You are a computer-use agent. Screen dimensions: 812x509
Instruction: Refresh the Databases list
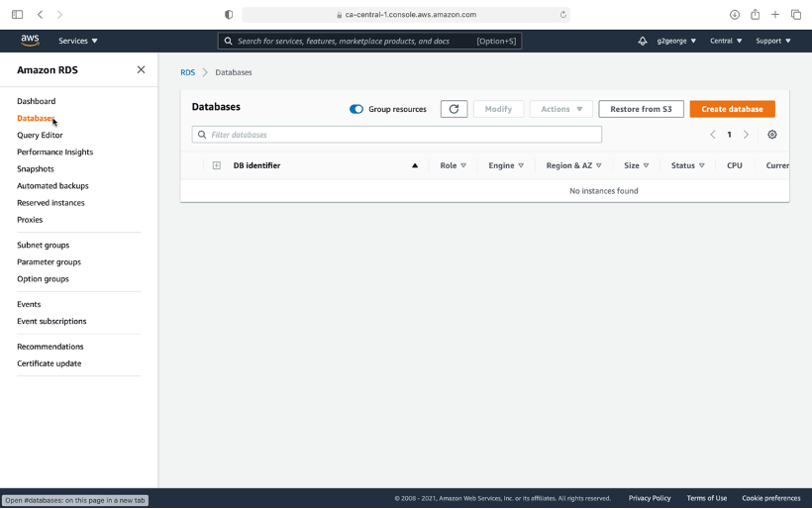click(454, 109)
